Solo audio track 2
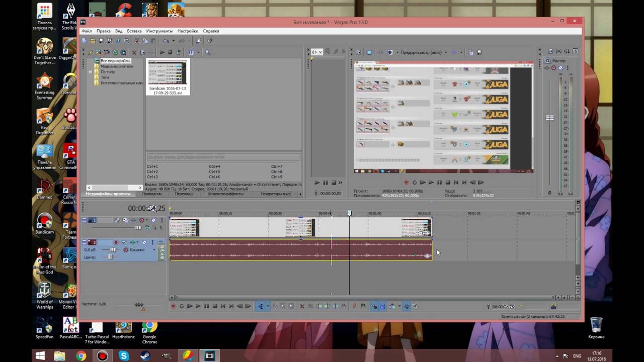644x362 pixels. [152, 242]
